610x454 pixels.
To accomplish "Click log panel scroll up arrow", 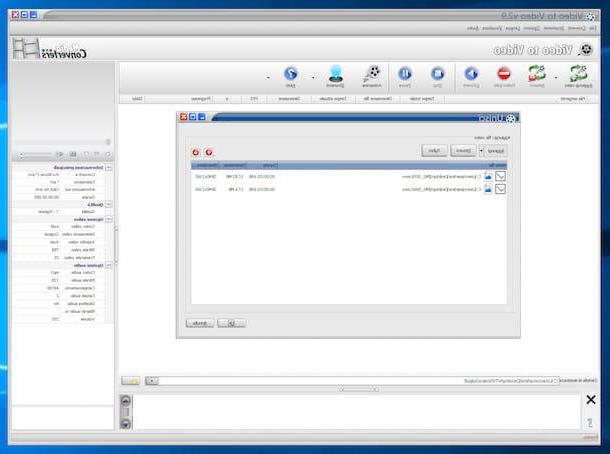I will point(126,400).
